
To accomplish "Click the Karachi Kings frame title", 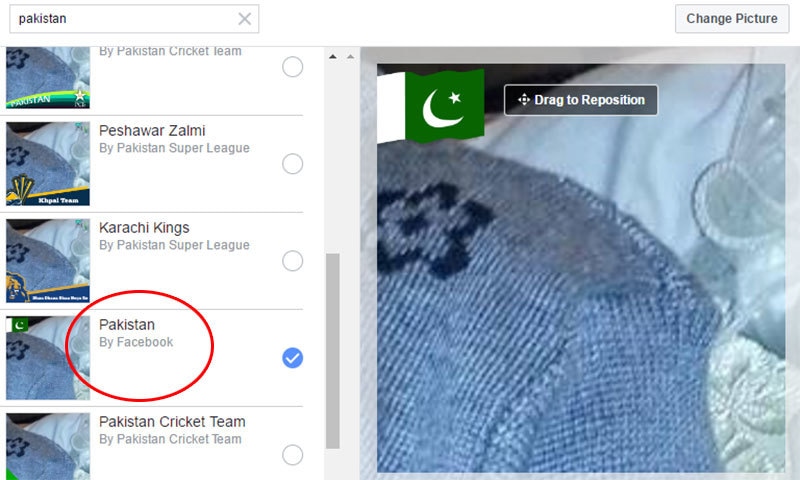I will coord(144,228).
